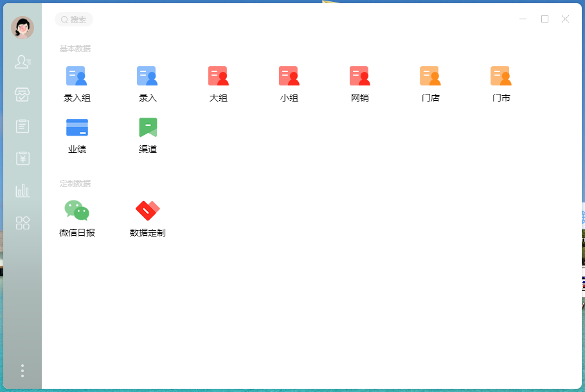Open the 录入 data icon

(x=147, y=76)
